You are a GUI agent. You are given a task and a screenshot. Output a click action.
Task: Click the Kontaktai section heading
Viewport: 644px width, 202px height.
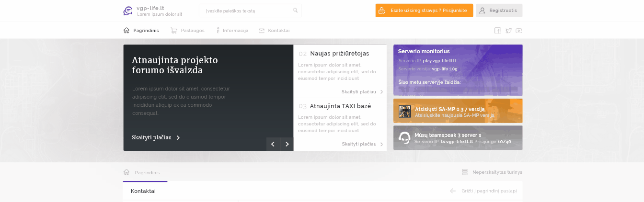[x=143, y=191]
